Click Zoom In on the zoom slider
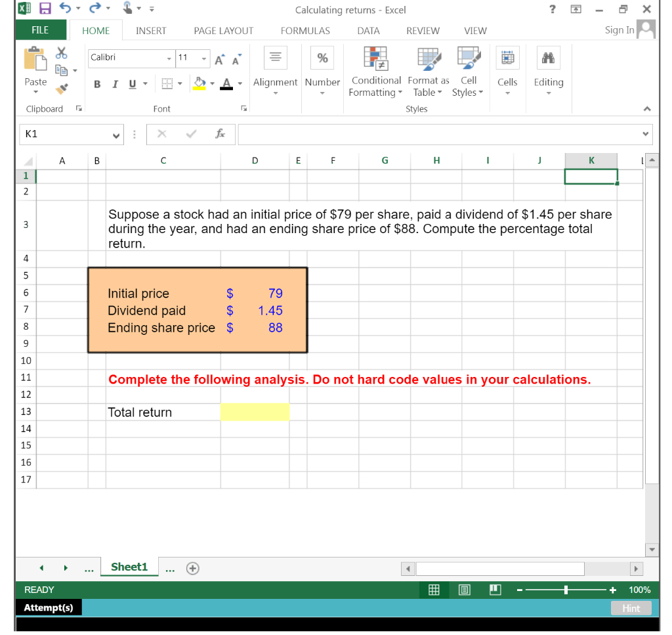 tap(613, 590)
